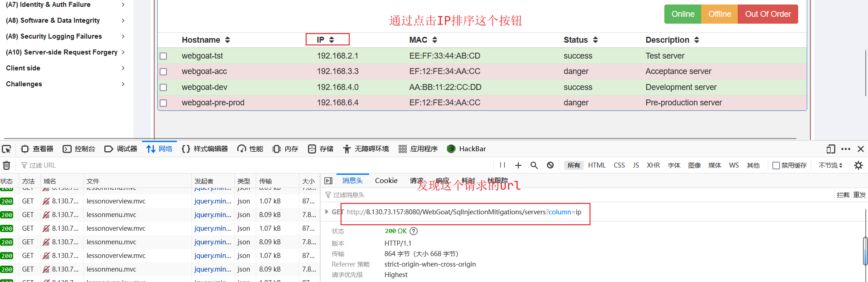This screenshot has height=282, width=868.
Task: Open the throttling (不节流) dropdown
Action: click(x=830, y=165)
